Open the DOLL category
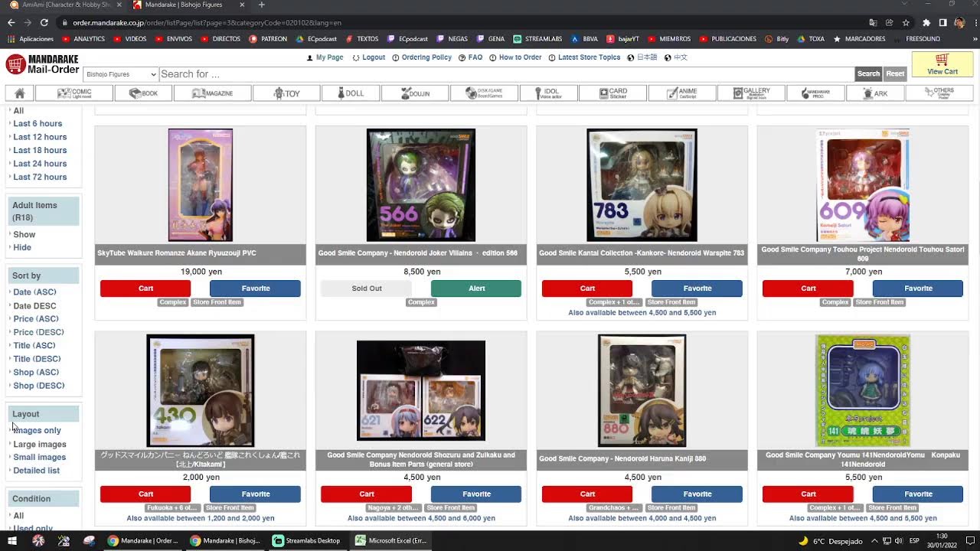Image resolution: width=980 pixels, height=551 pixels. (x=351, y=93)
